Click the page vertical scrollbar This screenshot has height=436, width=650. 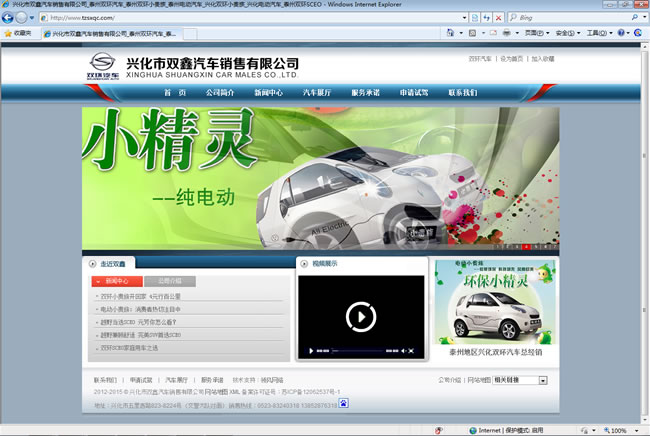(x=645, y=232)
